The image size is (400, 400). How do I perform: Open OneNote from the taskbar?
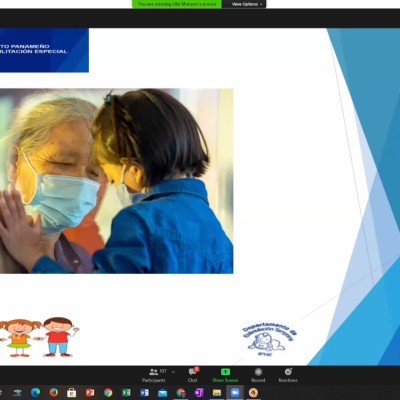199,393
